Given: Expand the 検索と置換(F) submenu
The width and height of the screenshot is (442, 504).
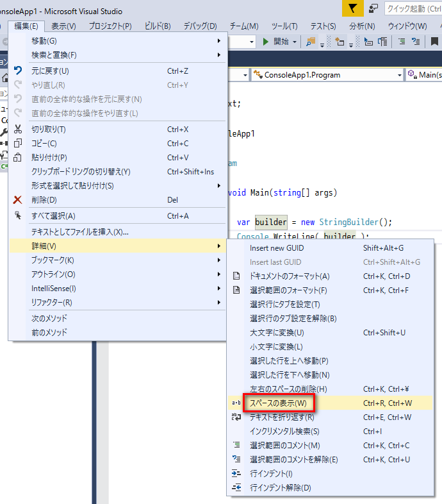Looking at the screenshot, I should click(118, 55).
